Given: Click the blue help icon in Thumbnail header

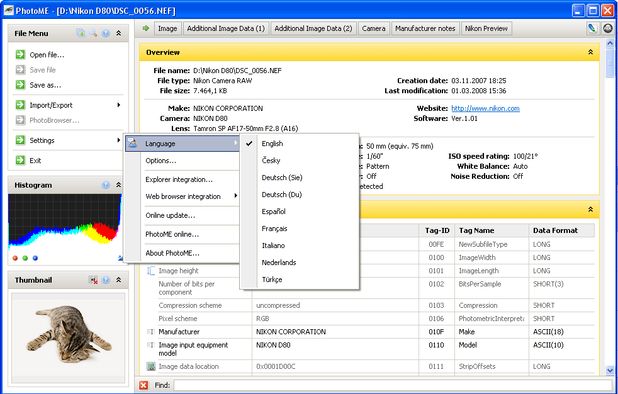Looking at the screenshot, I should click(x=106, y=280).
